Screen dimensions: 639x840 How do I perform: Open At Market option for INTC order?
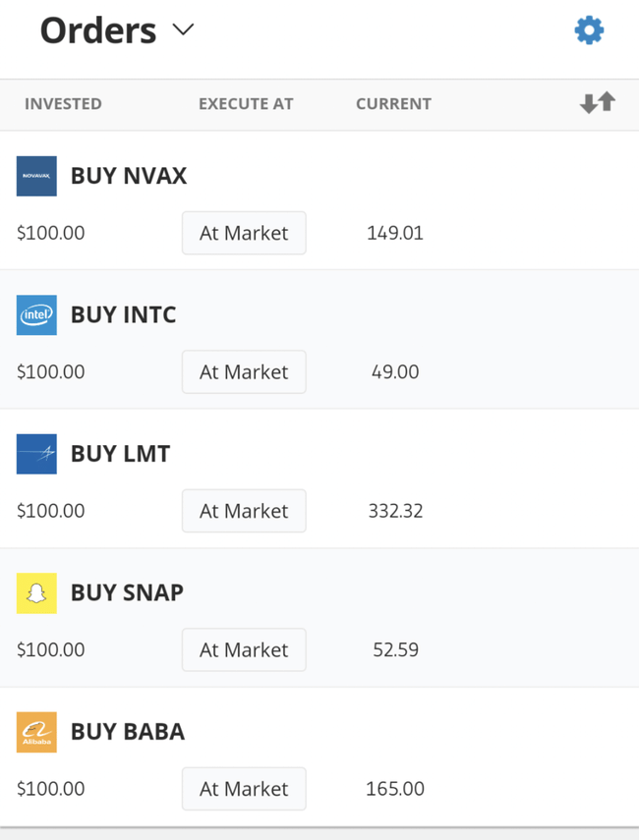click(244, 372)
